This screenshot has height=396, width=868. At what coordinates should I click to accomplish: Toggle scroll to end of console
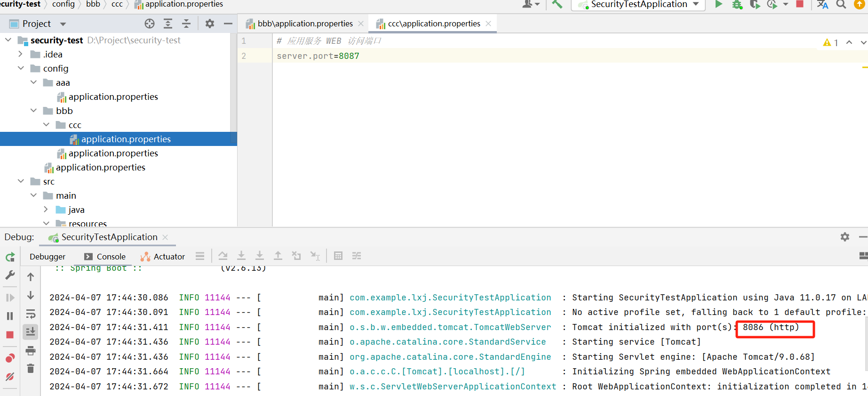31,332
